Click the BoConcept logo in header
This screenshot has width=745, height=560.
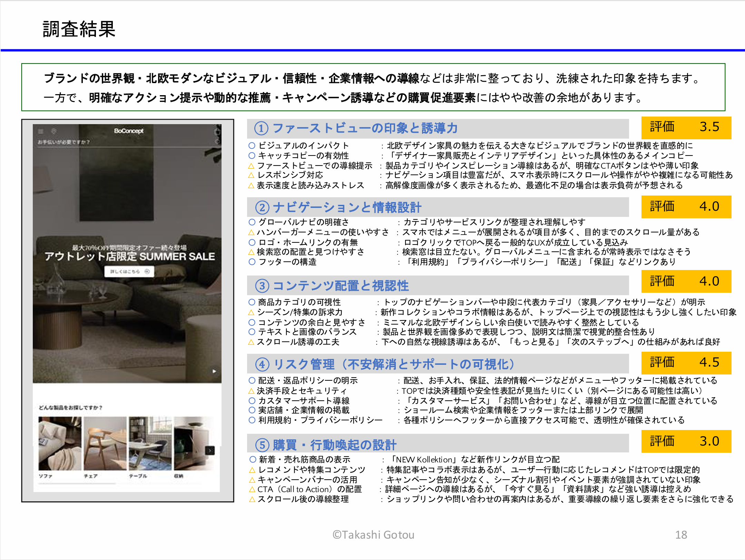[x=128, y=131]
